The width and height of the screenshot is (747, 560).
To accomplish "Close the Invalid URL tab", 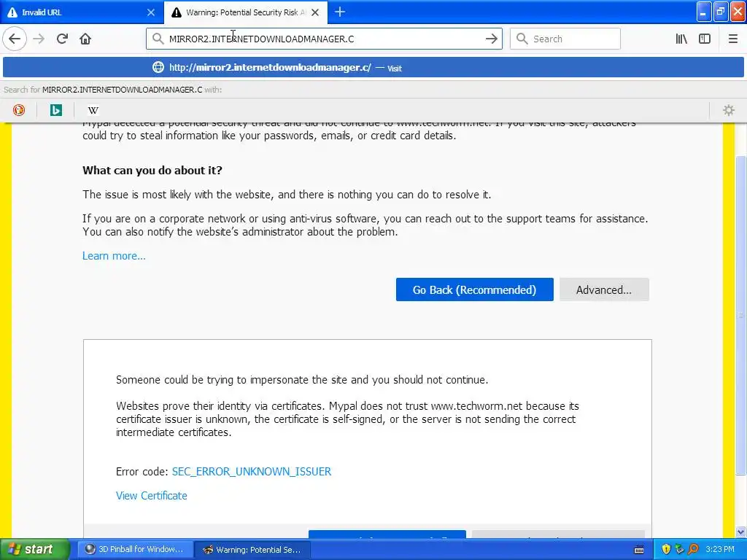I will point(150,12).
